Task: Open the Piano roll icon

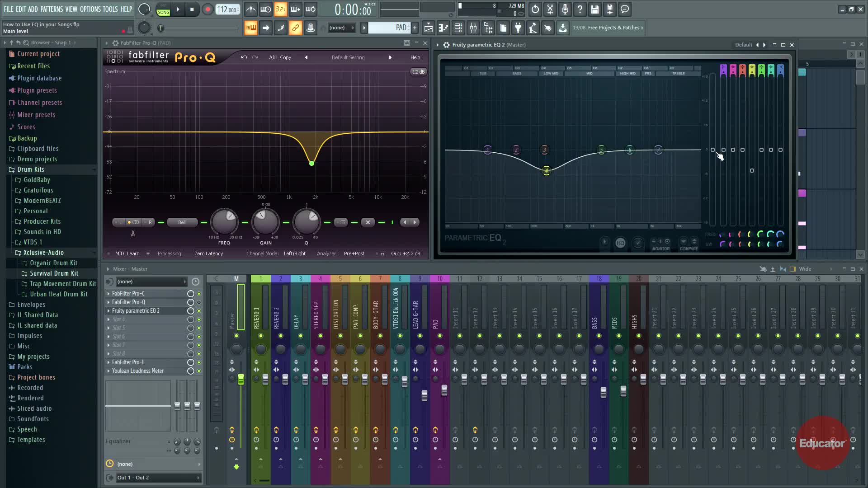Action: [x=443, y=28]
